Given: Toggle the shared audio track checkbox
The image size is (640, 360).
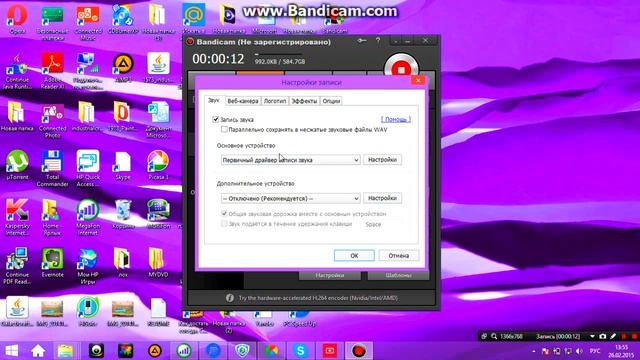Looking at the screenshot, I should (x=224, y=213).
